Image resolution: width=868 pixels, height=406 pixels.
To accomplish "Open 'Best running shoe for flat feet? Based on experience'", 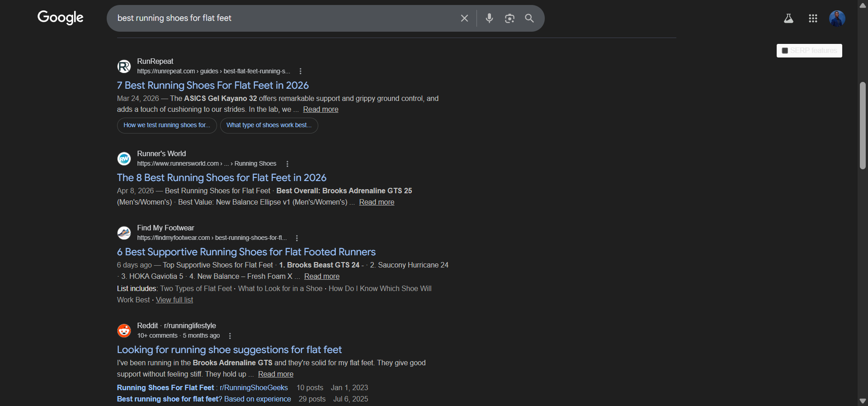I will [204, 399].
